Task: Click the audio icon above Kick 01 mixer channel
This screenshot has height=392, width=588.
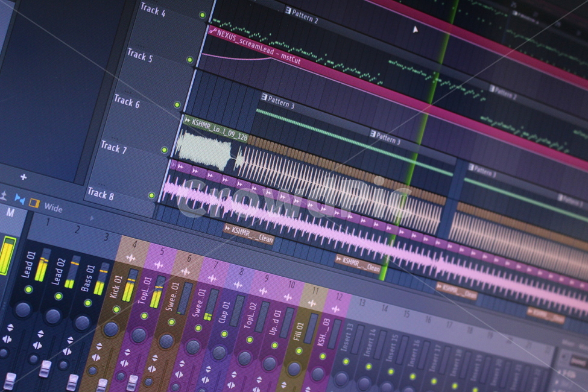Action: click(131, 258)
